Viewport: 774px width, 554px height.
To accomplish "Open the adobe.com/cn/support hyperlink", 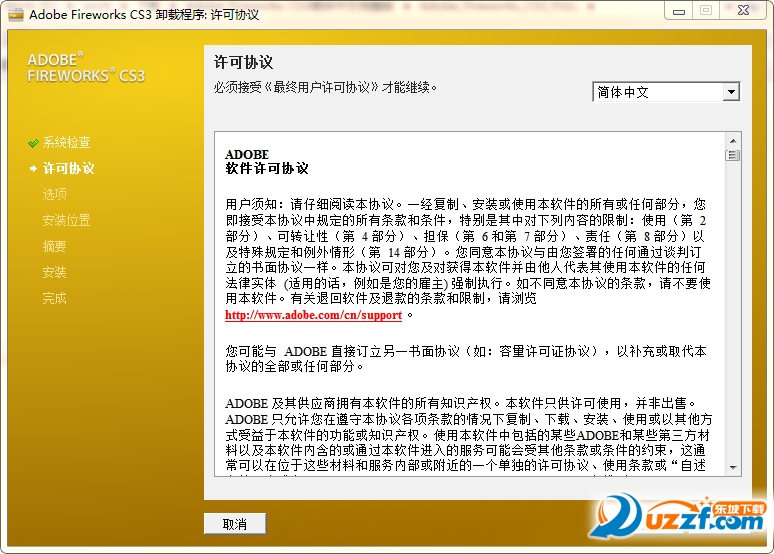I will [313, 315].
